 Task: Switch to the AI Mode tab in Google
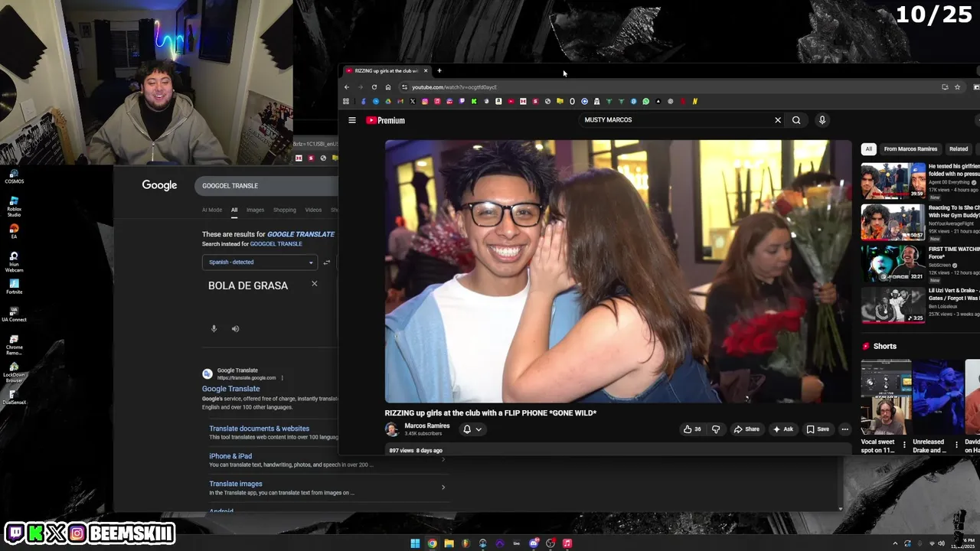(212, 210)
